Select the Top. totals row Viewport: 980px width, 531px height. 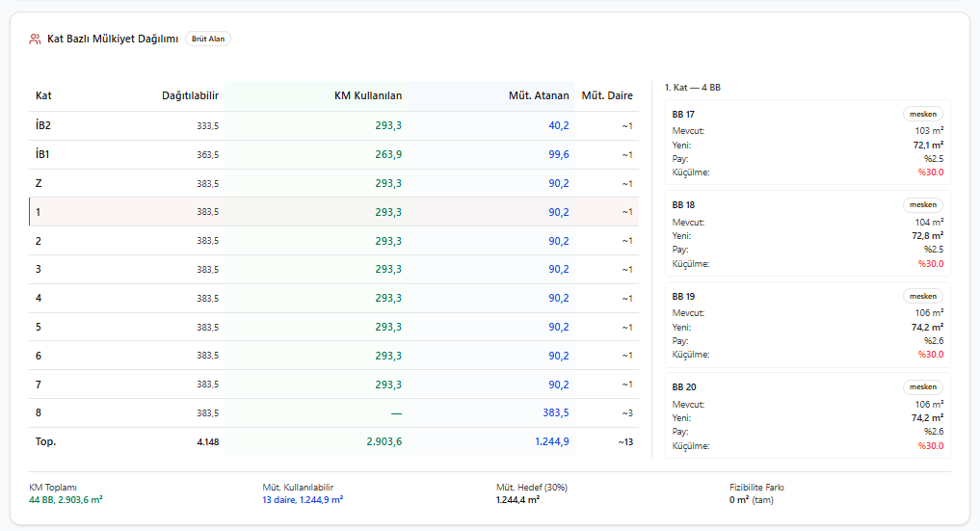(x=333, y=441)
